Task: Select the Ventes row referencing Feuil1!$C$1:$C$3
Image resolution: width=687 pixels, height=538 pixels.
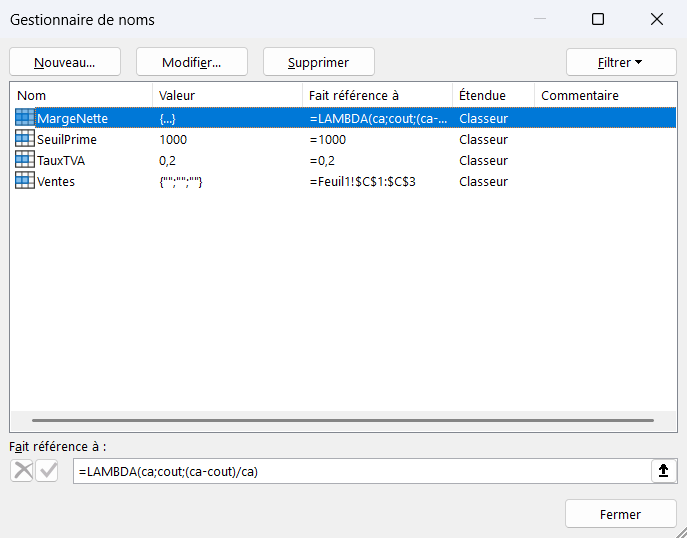Action: (343, 181)
